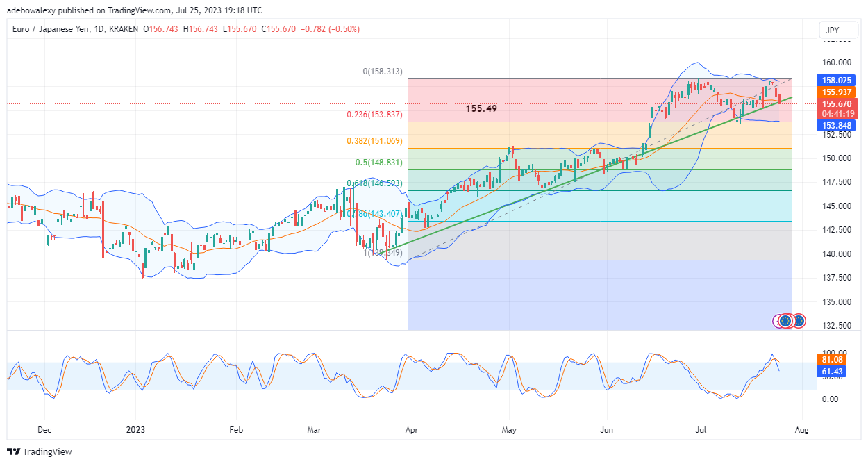Click the 0.236(153.837) Fibonacci level label
The width and height of the screenshot is (868, 464).
tap(375, 115)
